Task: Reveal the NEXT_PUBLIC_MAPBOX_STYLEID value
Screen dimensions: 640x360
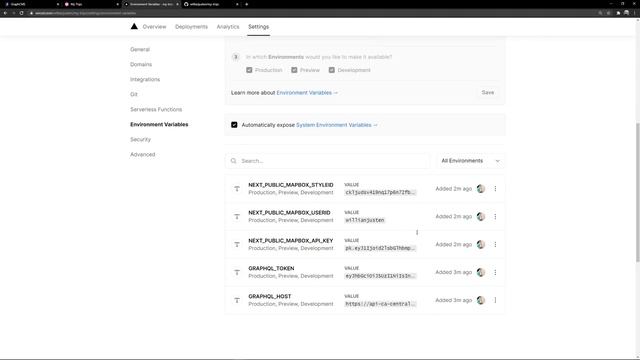Action: point(380,192)
